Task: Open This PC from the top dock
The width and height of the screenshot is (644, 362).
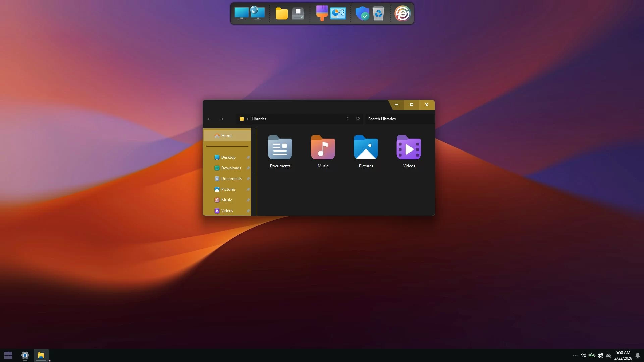Action: tap(241, 13)
